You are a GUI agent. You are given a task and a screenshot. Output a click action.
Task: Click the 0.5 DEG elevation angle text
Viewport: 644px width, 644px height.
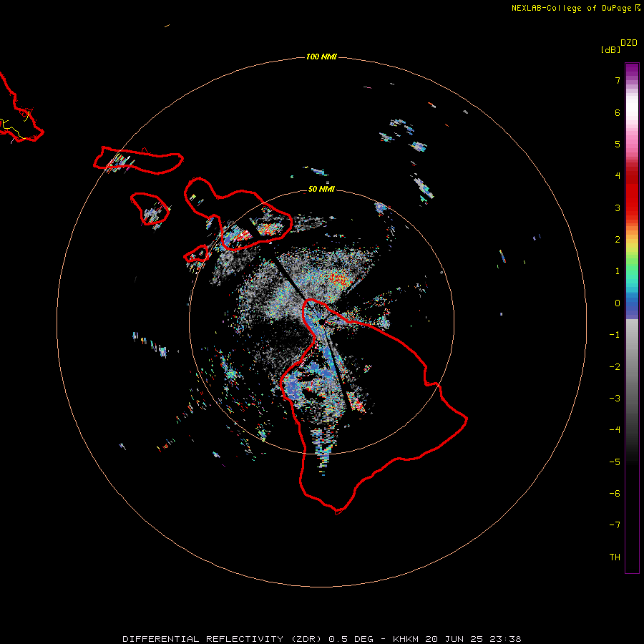click(x=351, y=639)
